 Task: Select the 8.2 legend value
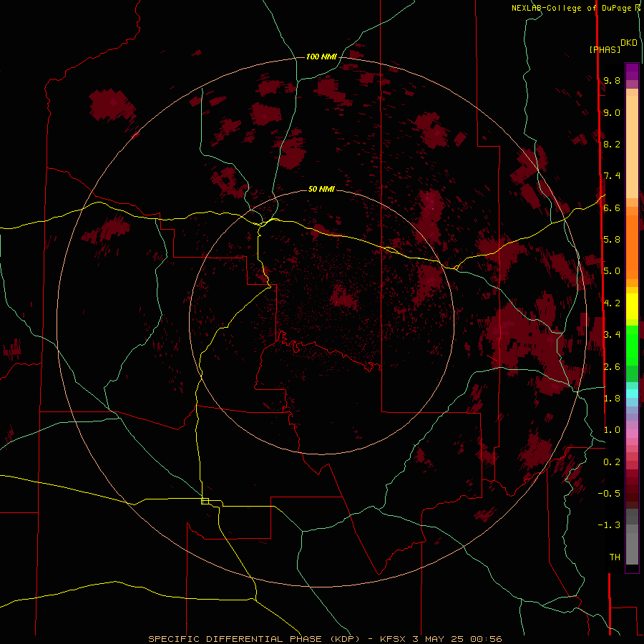[612, 144]
